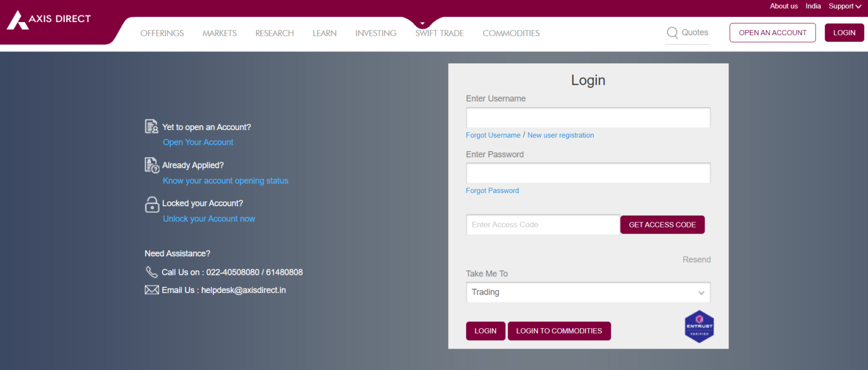Open the New user registration link
Screen dimensions: 868x370
pyautogui.click(x=561, y=135)
